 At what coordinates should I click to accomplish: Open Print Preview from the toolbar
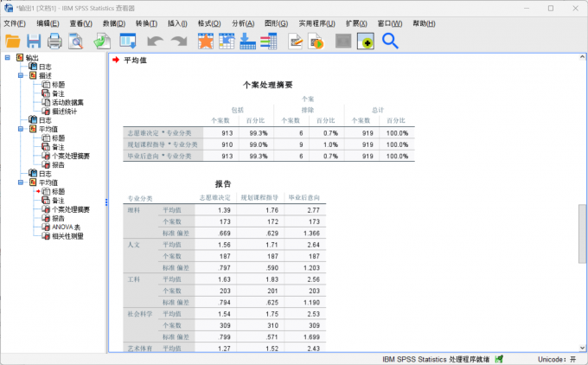coord(76,41)
